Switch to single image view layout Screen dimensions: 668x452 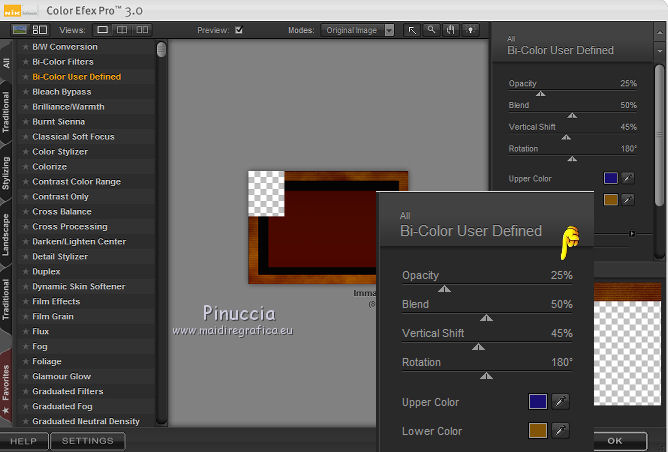pyautogui.click(x=103, y=30)
